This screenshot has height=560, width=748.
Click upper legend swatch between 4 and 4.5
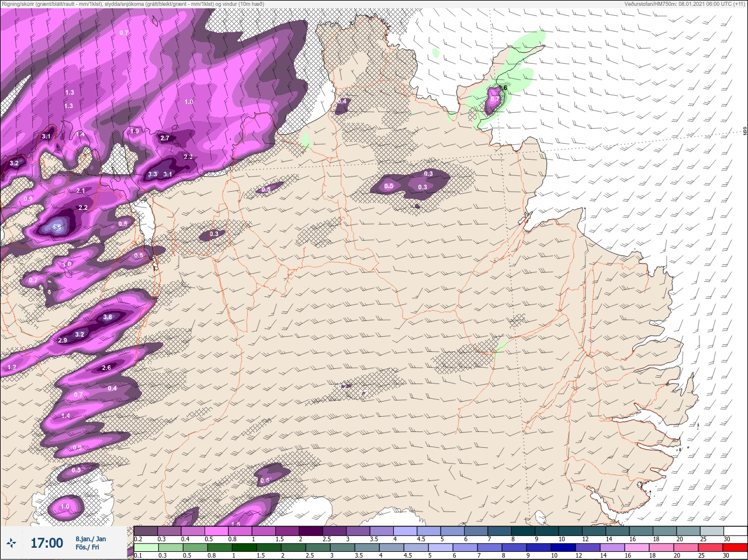point(407,531)
